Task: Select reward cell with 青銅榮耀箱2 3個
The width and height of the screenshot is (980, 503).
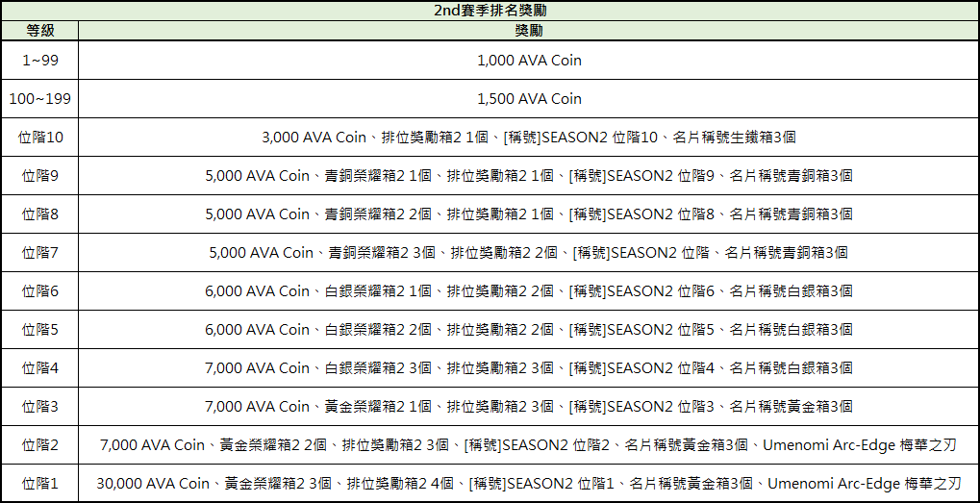Action: point(529,252)
